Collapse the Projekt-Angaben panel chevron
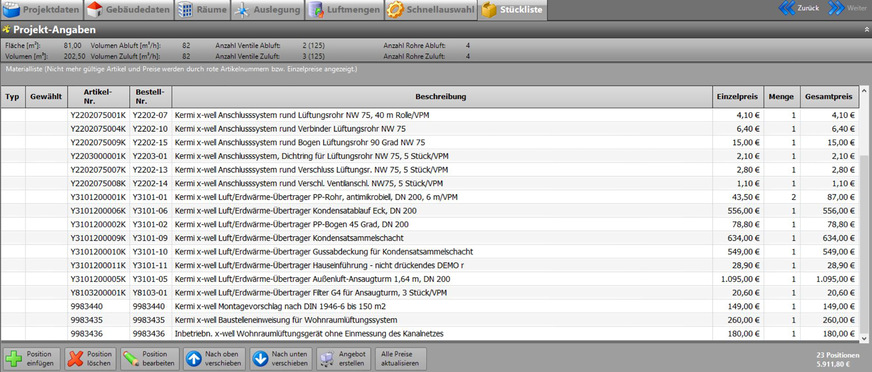The width and height of the screenshot is (872, 372). pyautogui.click(x=866, y=29)
